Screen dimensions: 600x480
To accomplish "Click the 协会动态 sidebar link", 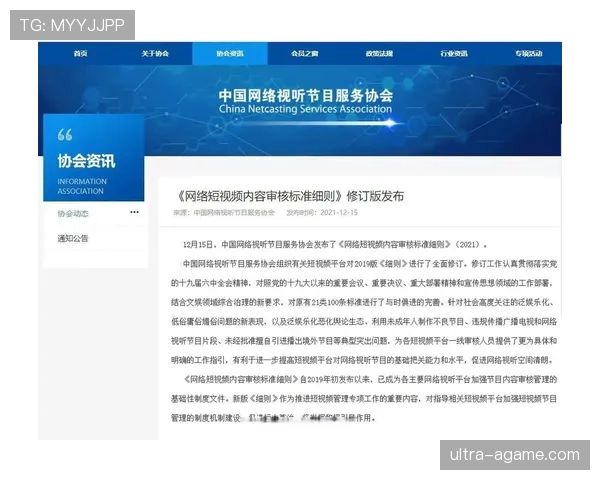I will pos(73,214).
